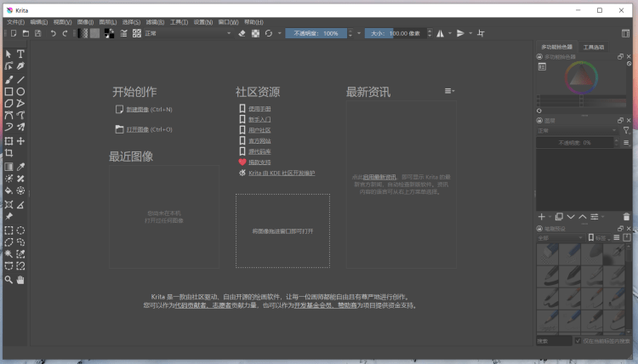Click the Save icon in toolbar
This screenshot has height=364, width=638.
[37, 33]
